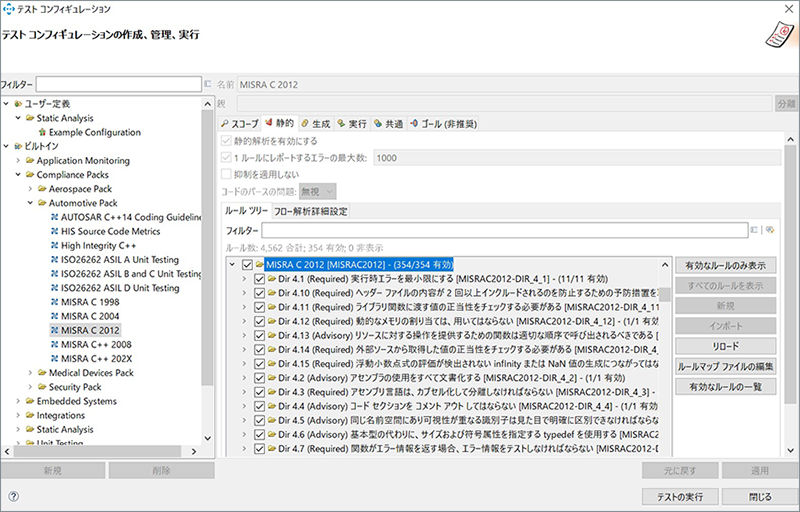Click the ISO26262 ASIL D Unit Testing icon
The image size is (800, 512).
[x=55, y=288]
